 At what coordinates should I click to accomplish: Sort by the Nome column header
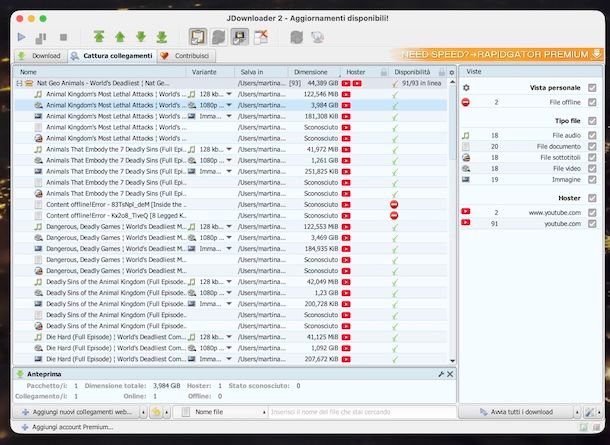(x=100, y=72)
